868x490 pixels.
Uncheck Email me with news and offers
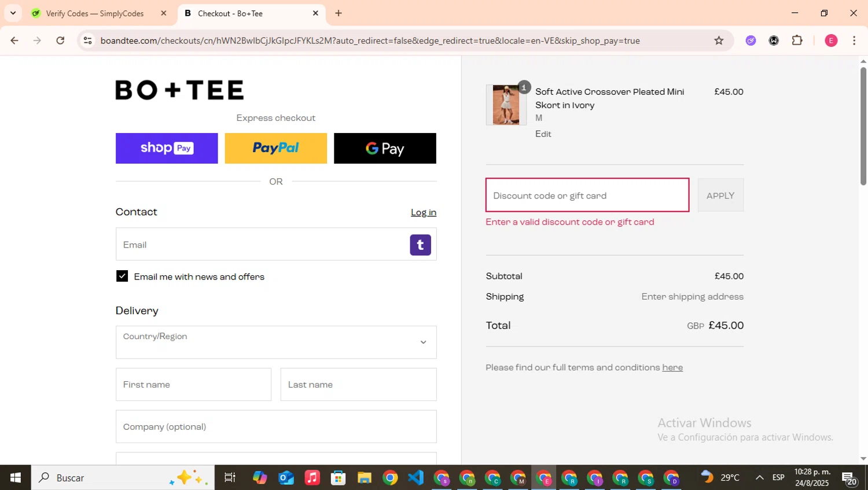point(122,276)
